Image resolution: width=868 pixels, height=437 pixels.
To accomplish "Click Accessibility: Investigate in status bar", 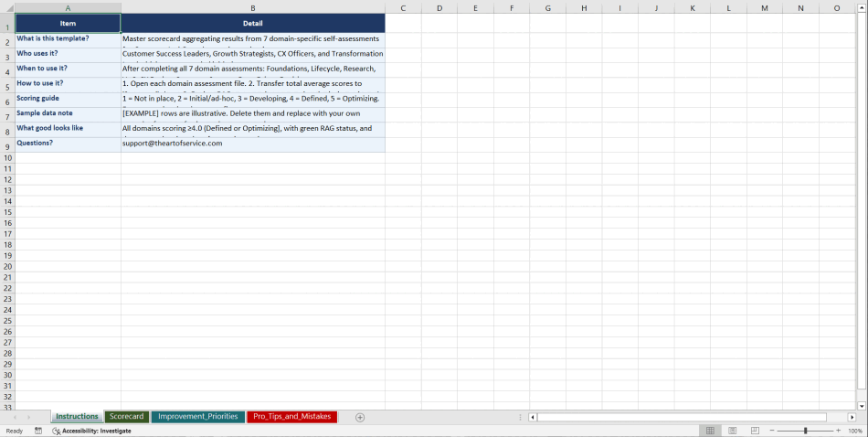I will [x=91, y=431].
